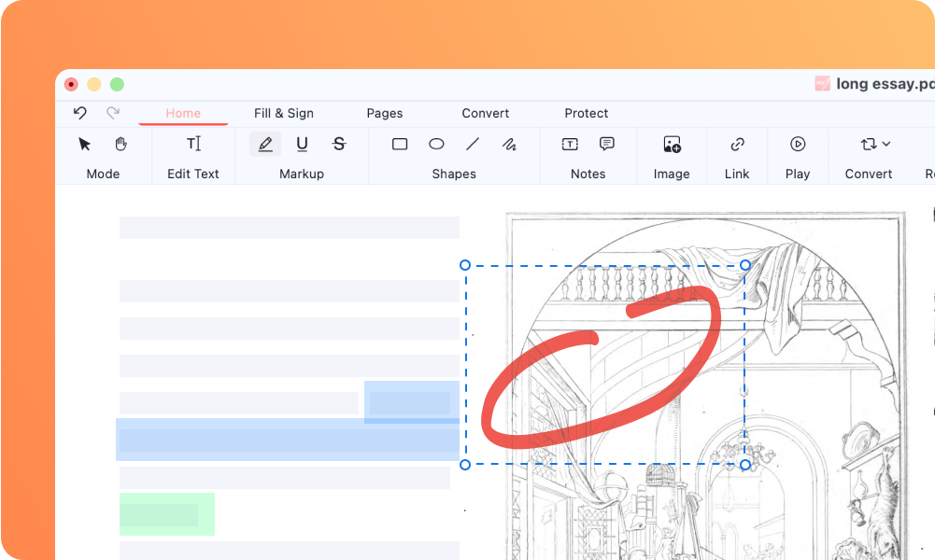Open the Pages tab

(x=385, y=113)
